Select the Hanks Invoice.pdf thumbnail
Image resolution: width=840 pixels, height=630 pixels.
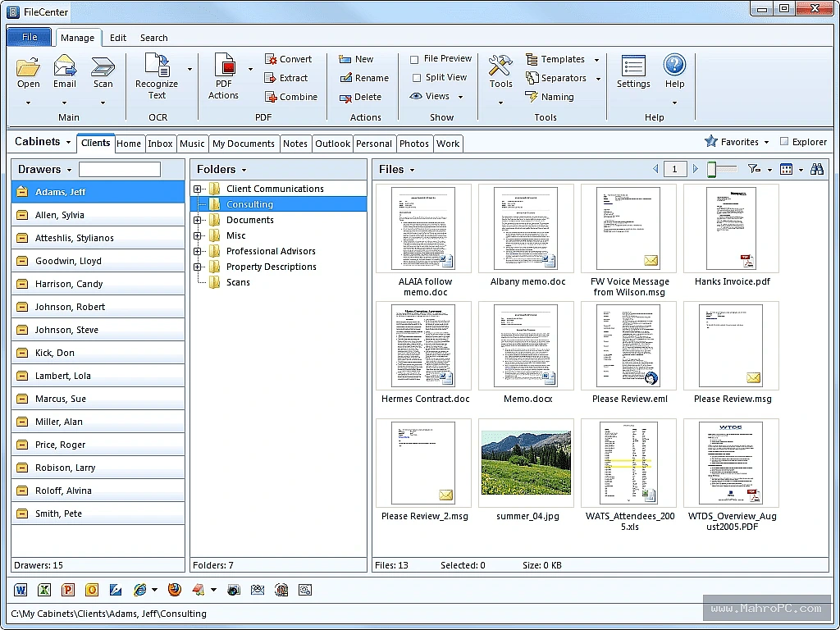pos(732,229)
